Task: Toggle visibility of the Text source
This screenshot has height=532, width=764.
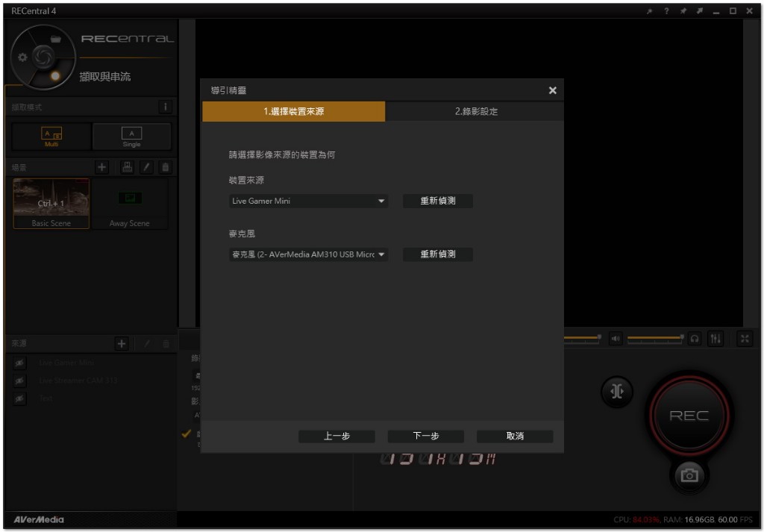Action: click(19, 398)
